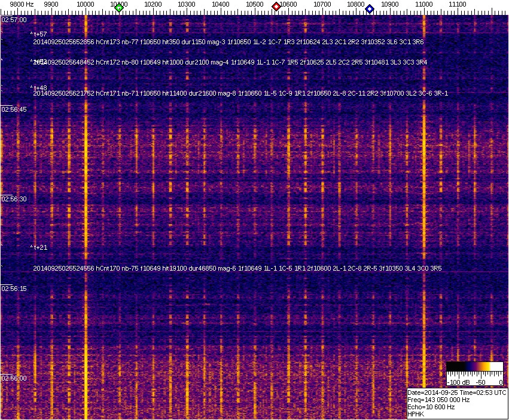Click the 10000 frequency axis label
509x420 pixels.
click(86, 4)
